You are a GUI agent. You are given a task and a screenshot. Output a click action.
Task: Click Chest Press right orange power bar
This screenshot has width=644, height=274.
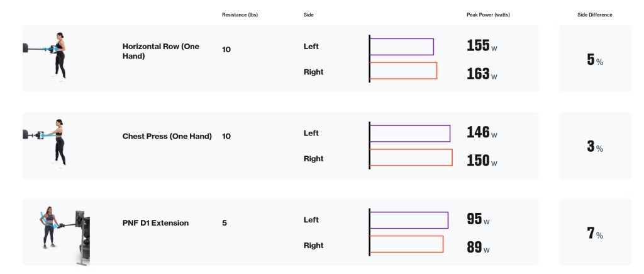(411, 157)
